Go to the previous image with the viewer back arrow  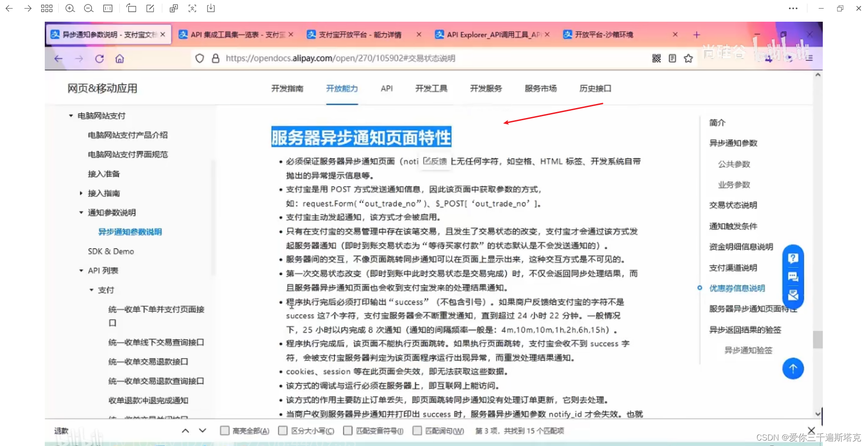click(9, 8)
